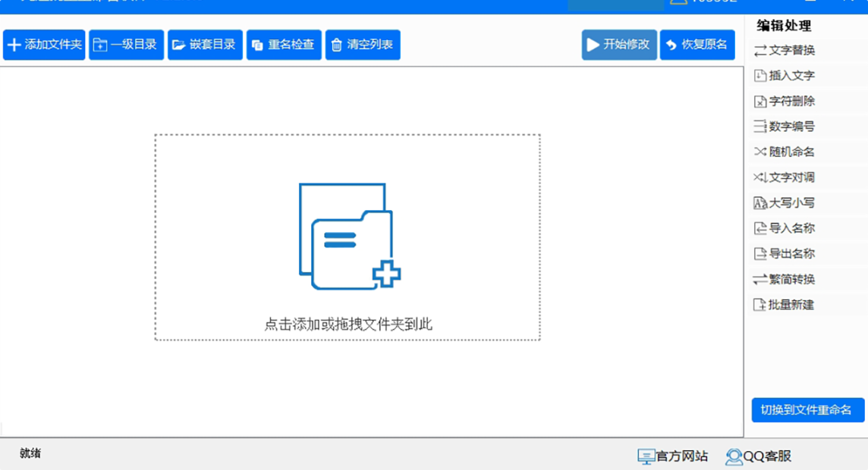The width and height of the screenshot is (868, 470).
Task: Select 大写小写 conversion
Action: coord(785,203)
